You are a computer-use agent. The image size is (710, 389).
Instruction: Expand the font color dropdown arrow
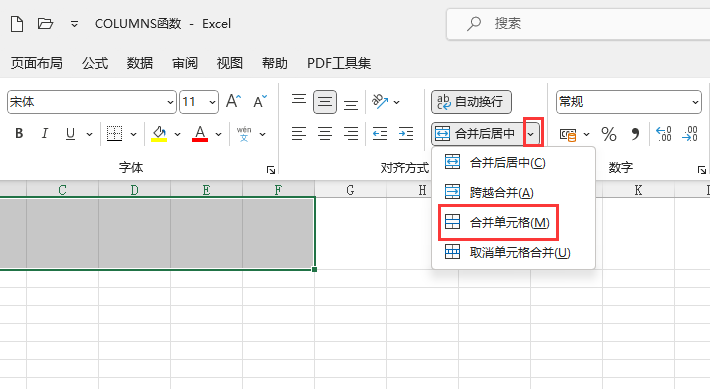(x=218, y=134)
